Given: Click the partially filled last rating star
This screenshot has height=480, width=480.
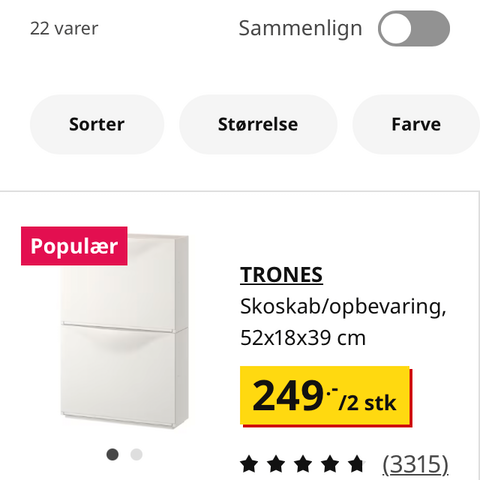Looking at the screenshot, I should click(x=356, y=464).
